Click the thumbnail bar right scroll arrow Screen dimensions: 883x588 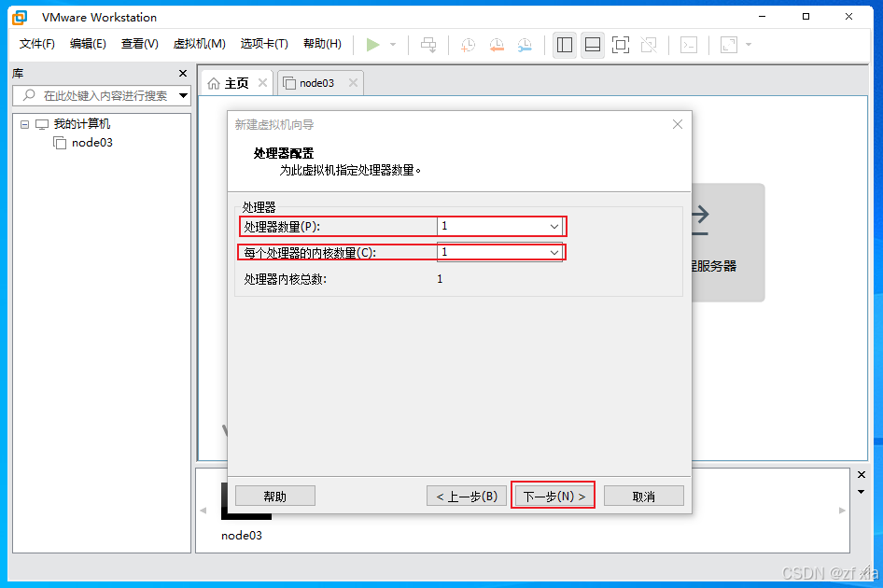click(x=842, y=511)
